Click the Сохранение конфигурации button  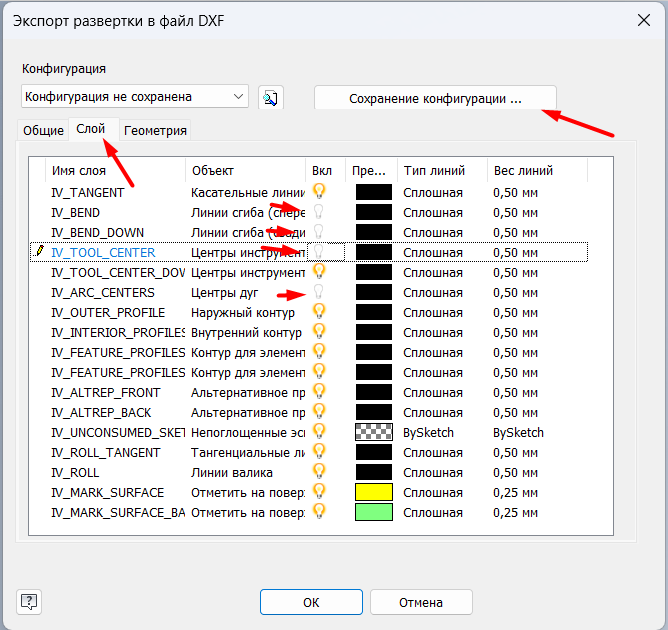coord(435,98)
